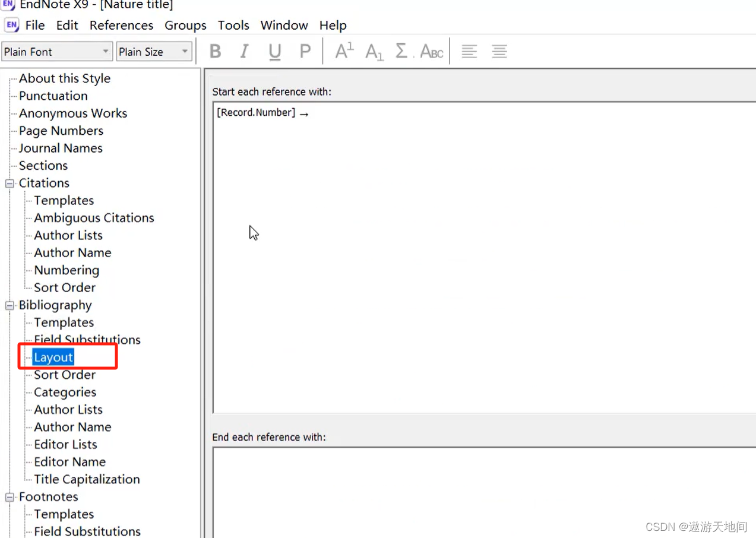The width and height of the screenshot is (756, 538).
Task: Click the [Record.Number] text
Action: [256, 112]
